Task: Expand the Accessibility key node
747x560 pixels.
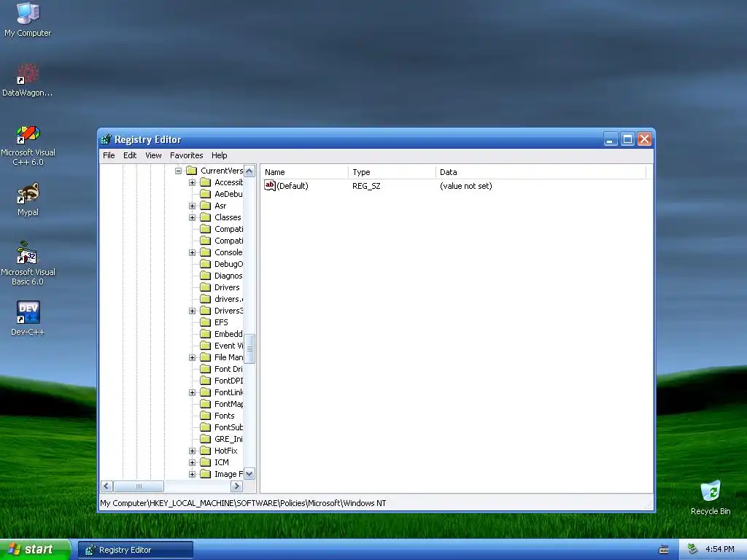Action: [192, 182]
